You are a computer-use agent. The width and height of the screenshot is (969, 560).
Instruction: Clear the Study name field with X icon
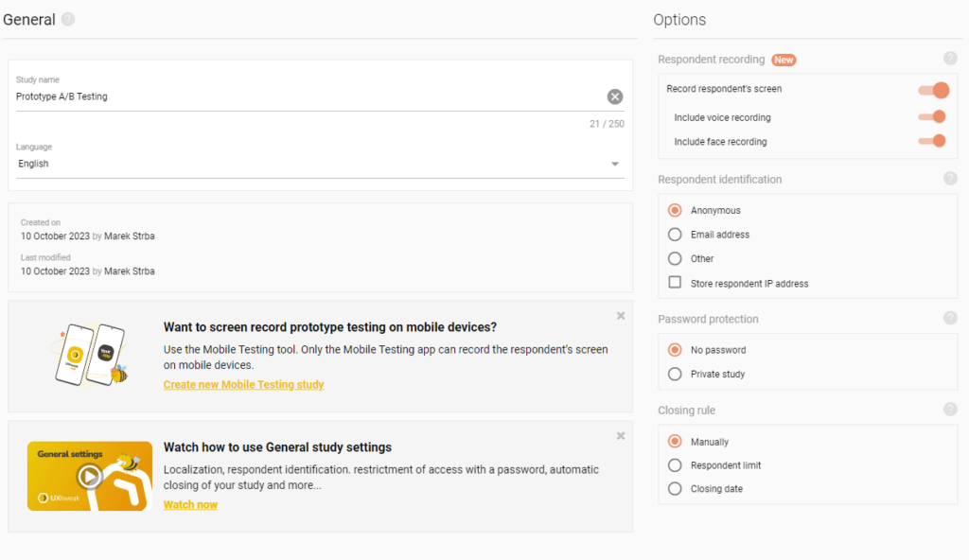coord(615,96)
